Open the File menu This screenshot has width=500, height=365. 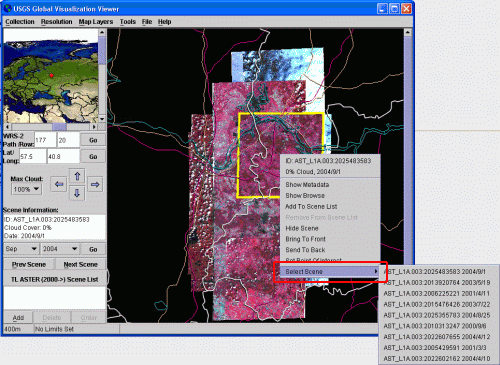(147, 22)
